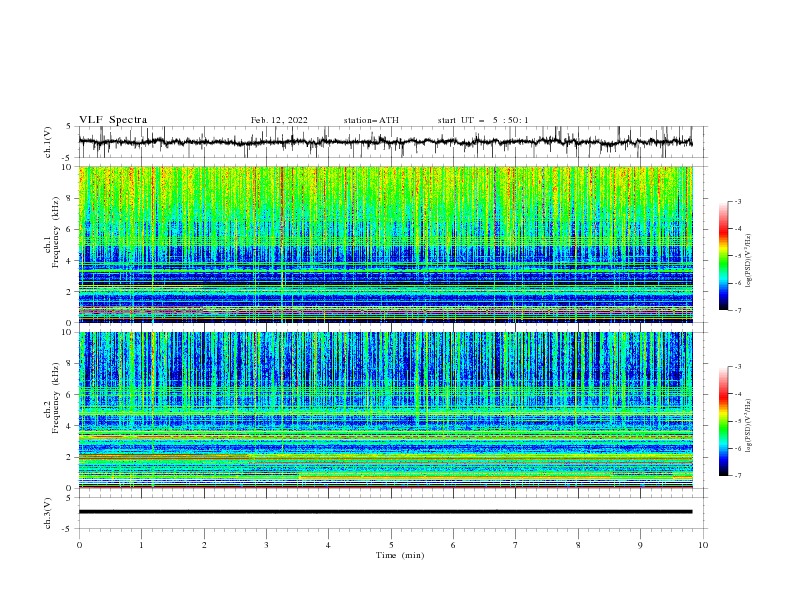Screen dimensions: 792x612
Task: Click the "-7" tick on ch.1 colorbar
Action: [x=737, y=310]
